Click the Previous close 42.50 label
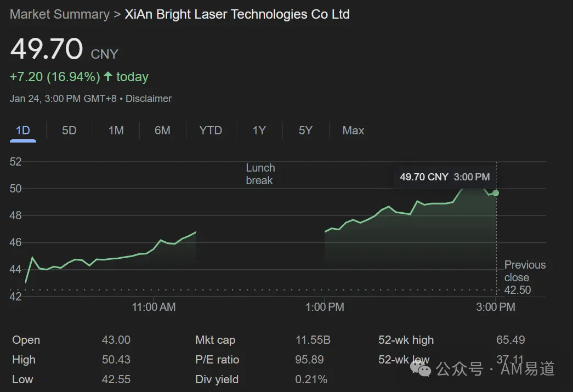Viewport: 573px width, 392px height. pos(525,277)
